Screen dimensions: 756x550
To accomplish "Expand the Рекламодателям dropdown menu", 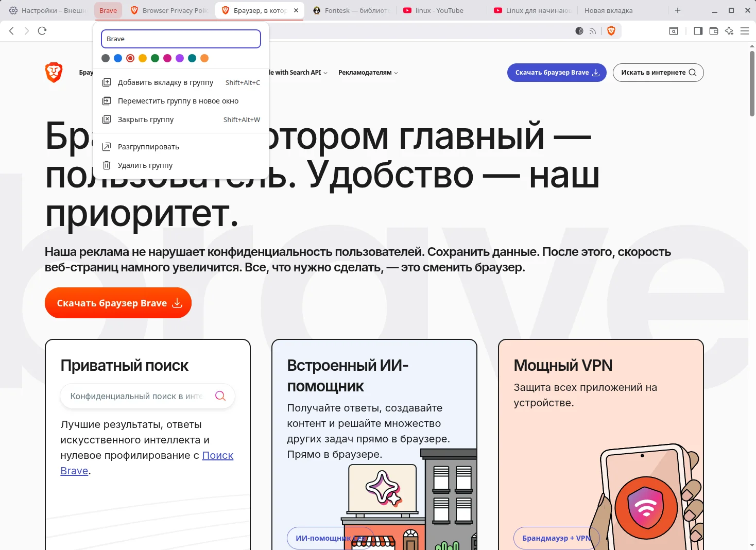I will (368, 73).
